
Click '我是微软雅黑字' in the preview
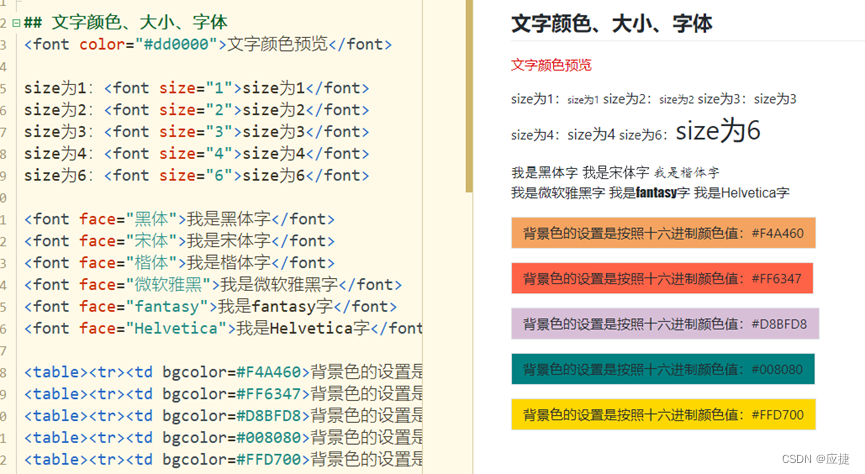click(x=558, y=193)
